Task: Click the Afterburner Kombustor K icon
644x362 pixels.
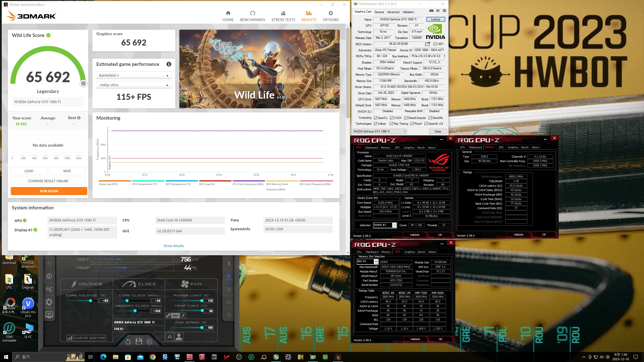Action: tap(49, 263)
